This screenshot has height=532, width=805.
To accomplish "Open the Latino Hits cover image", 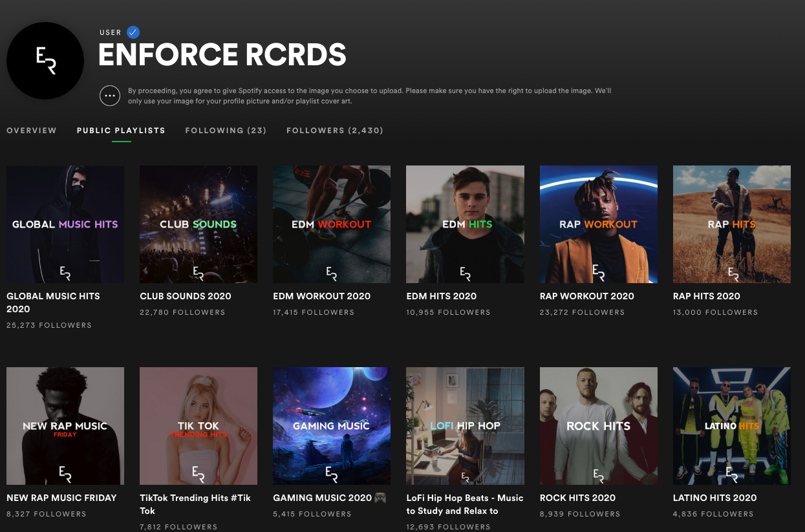I will [731, 426].
